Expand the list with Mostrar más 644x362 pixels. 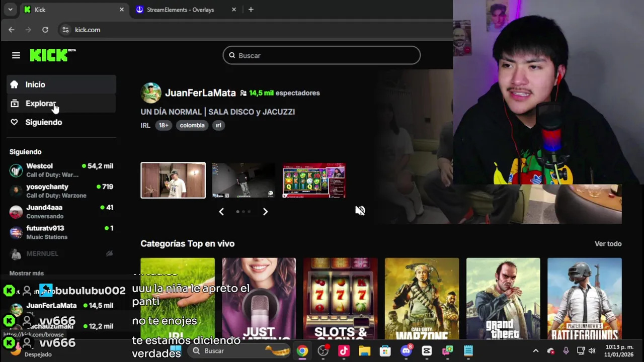(27, 273)
